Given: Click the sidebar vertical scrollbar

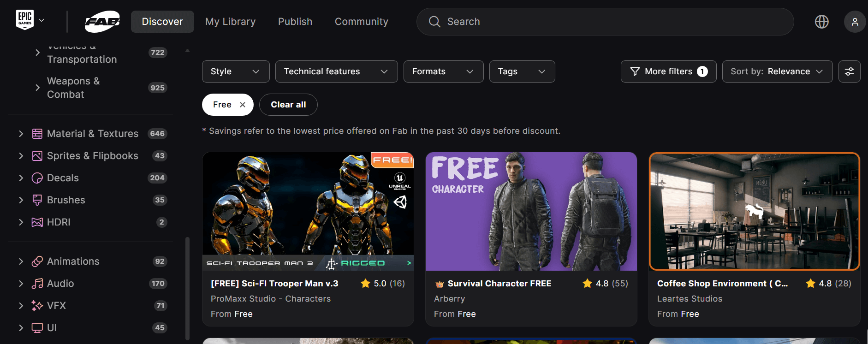Looking at the screenshot, I should tap(187, 286).
